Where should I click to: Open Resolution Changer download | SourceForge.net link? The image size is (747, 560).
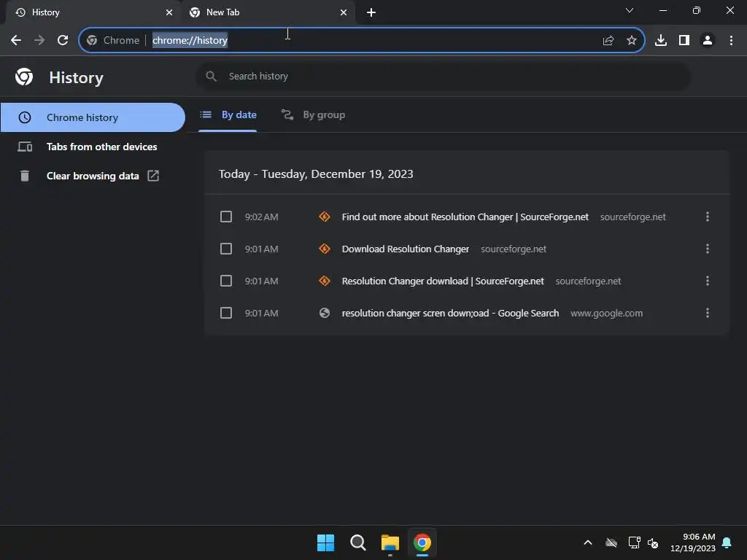tap(443, 281)
